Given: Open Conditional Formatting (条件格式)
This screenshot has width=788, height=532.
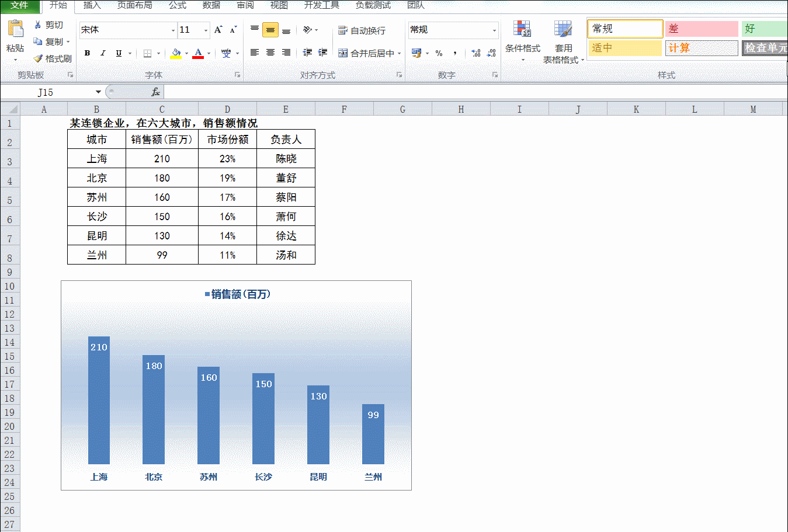Looking at the screenshot, I should 522,41.
